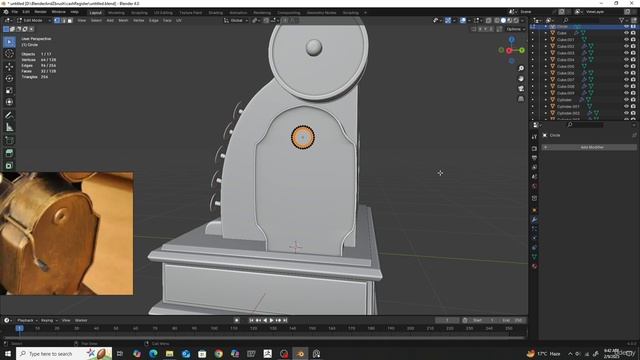Select the Annotate tool

coord(9,116)
